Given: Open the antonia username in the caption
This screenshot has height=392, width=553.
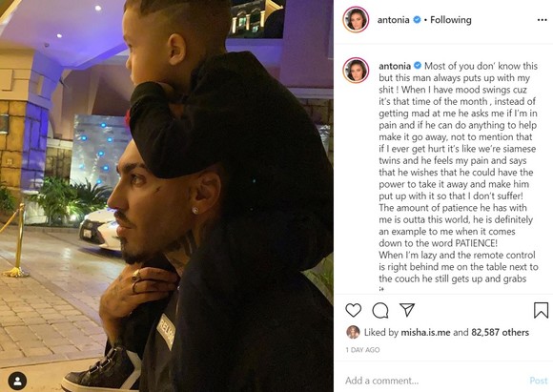Looking at the screenshot, I should pos(395,66).
